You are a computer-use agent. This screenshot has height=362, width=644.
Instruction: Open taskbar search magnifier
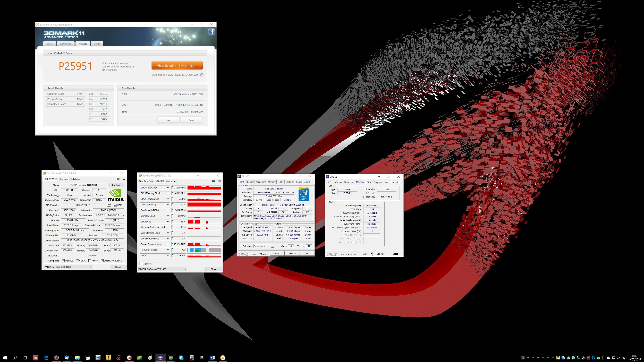point(15,358)
